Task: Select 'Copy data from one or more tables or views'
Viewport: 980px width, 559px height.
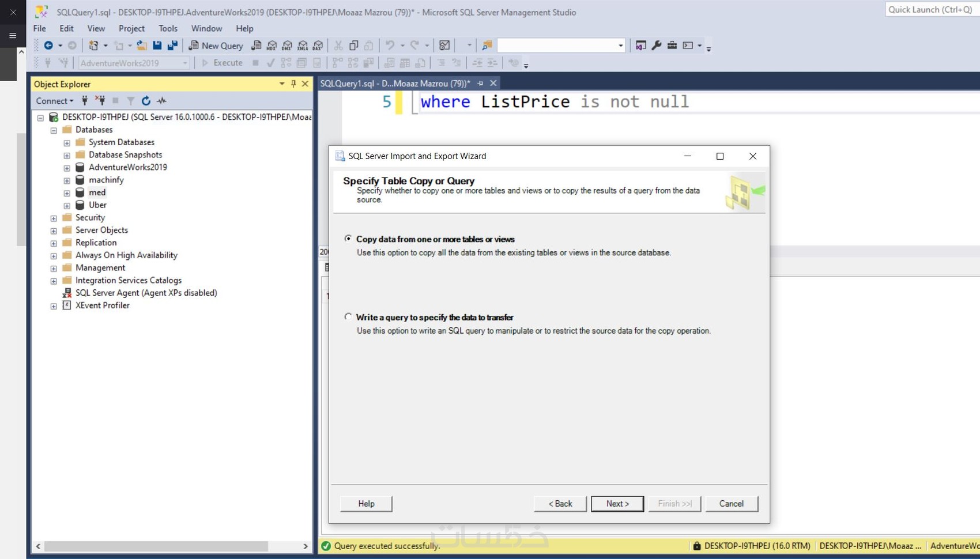Action: (x=348, y=239)
